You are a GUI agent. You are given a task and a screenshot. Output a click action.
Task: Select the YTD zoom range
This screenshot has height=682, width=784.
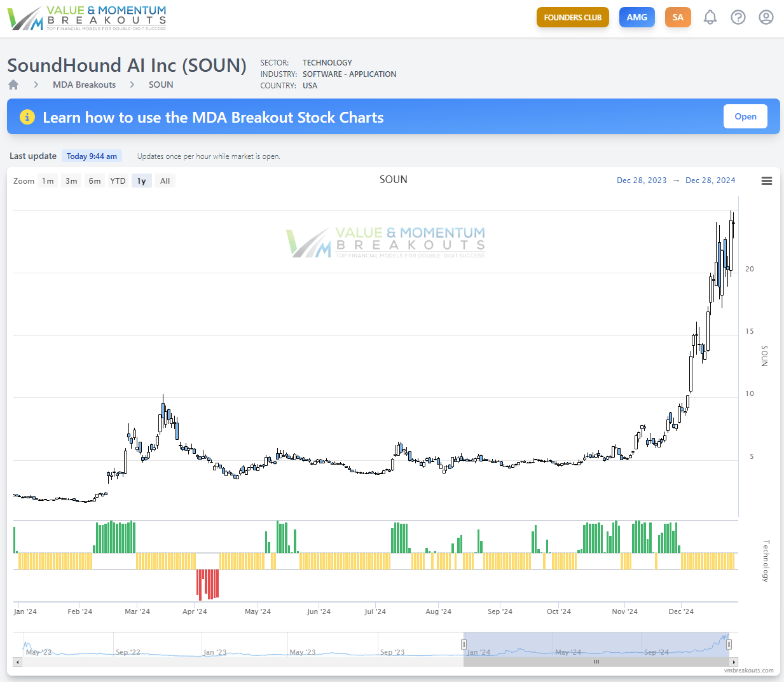[118, 181]
